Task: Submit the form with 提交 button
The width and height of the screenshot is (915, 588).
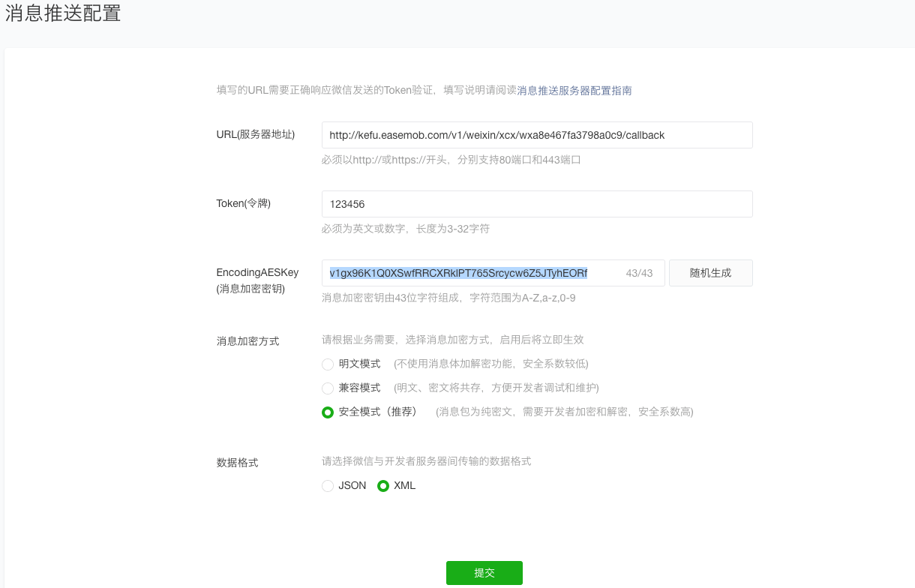Action: pos(484,573)
